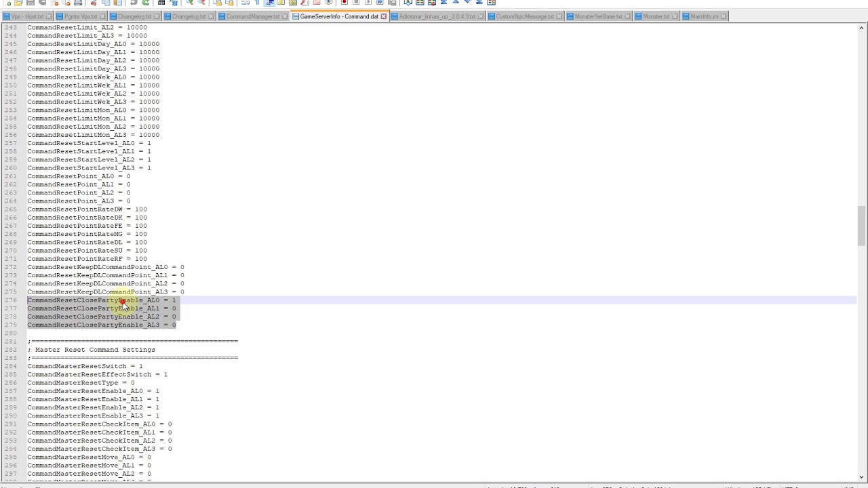Click the CommandResetPointRateRF = 100 line

coord(87,259)
